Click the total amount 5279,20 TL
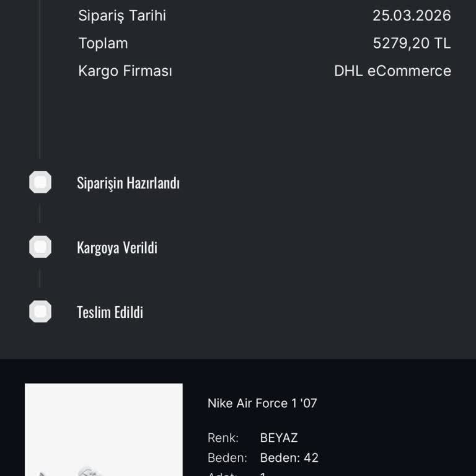The width and height of the screenshot is (476, 476). click(412, 43)
